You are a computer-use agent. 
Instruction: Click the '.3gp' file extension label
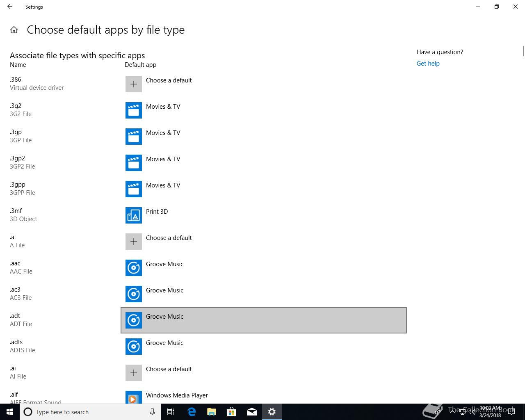point(16,132)
